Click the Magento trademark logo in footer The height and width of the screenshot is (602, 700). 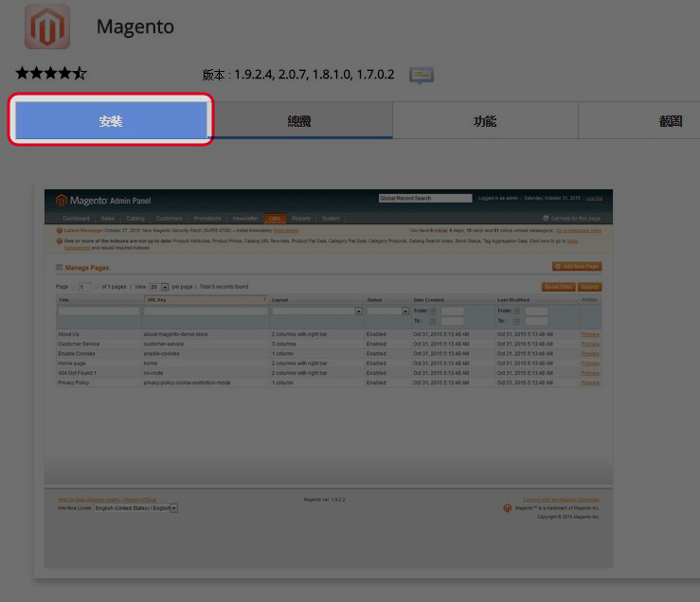coord(508,507)
